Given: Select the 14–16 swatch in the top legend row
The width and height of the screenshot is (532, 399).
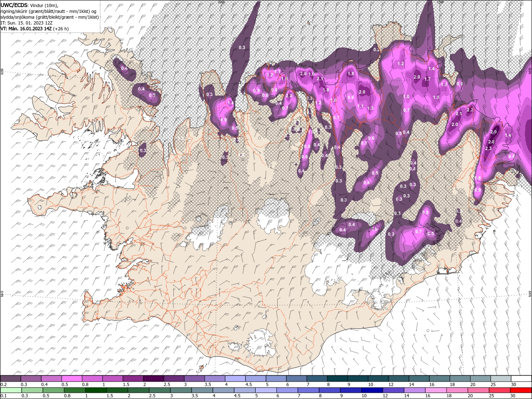Looking at the screenshot, I should coord(419,379).
